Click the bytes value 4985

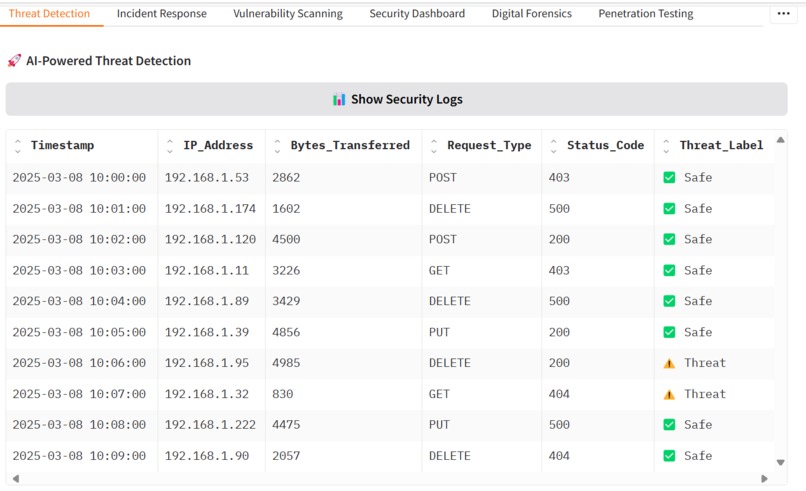(286, 363)
